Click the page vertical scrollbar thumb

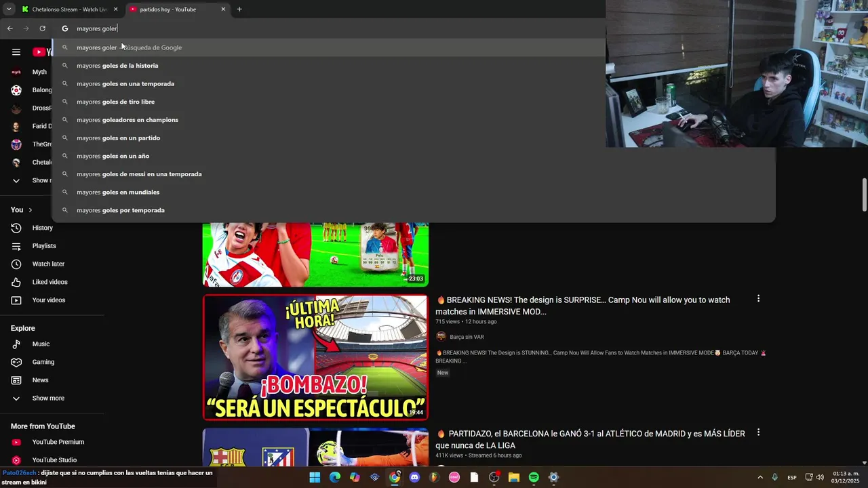864,195
